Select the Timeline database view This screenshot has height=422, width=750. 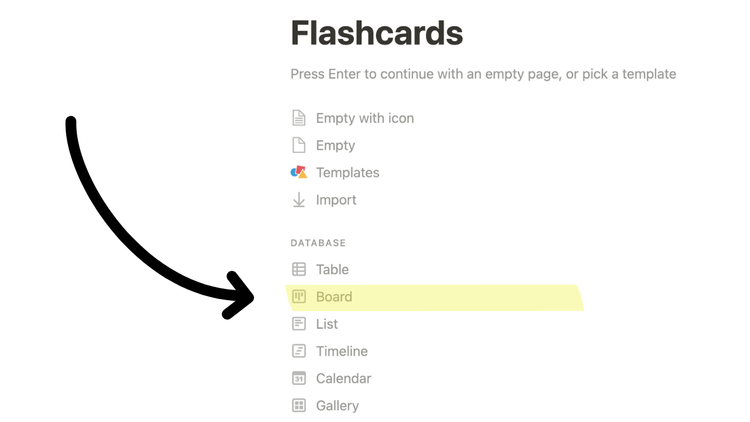tap(342, 351)
